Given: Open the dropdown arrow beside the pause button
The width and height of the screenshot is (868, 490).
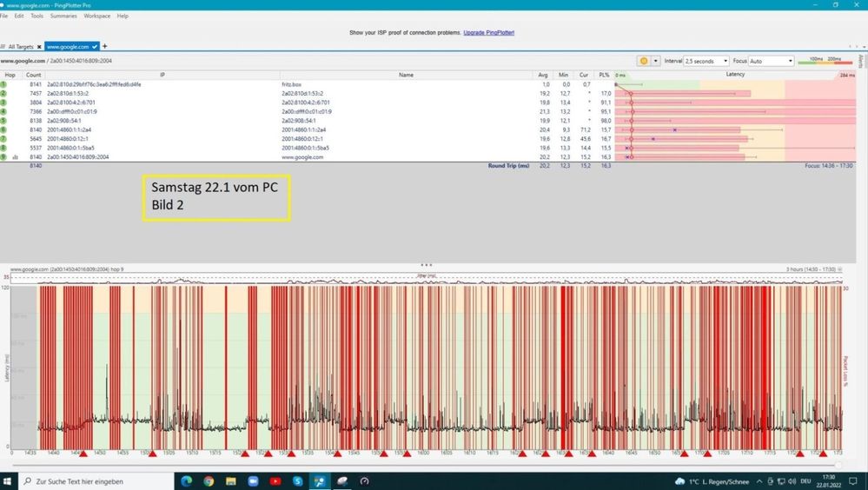Looking at the screenshot, I should pyautogui.click(x=655, y=61).
